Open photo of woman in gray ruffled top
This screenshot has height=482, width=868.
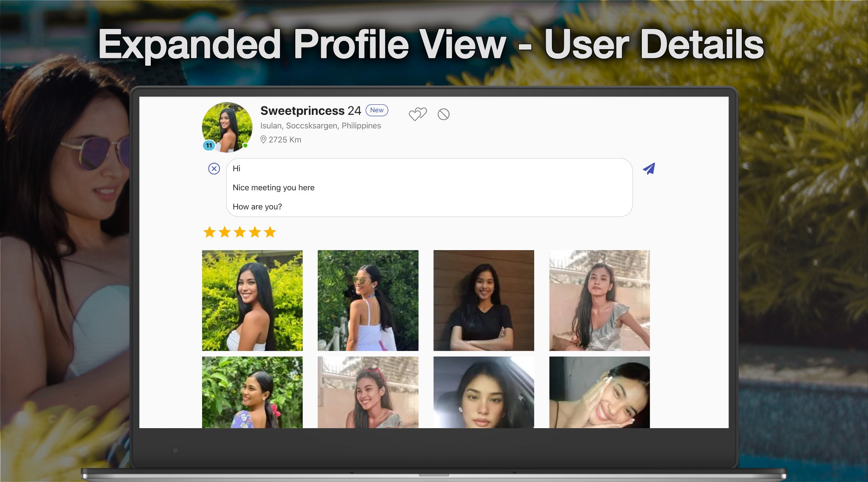pyautogui.click(x=599, y=300)
